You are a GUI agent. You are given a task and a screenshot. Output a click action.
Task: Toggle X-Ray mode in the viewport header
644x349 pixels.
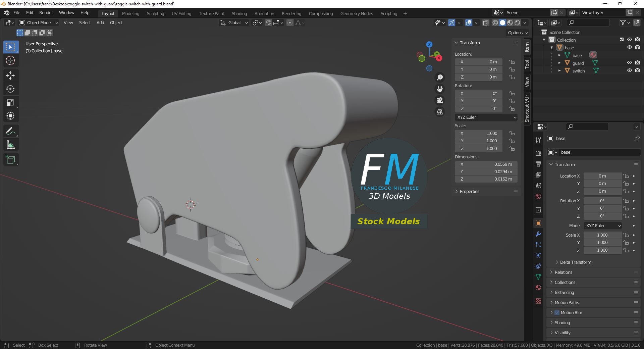point(486,23)
